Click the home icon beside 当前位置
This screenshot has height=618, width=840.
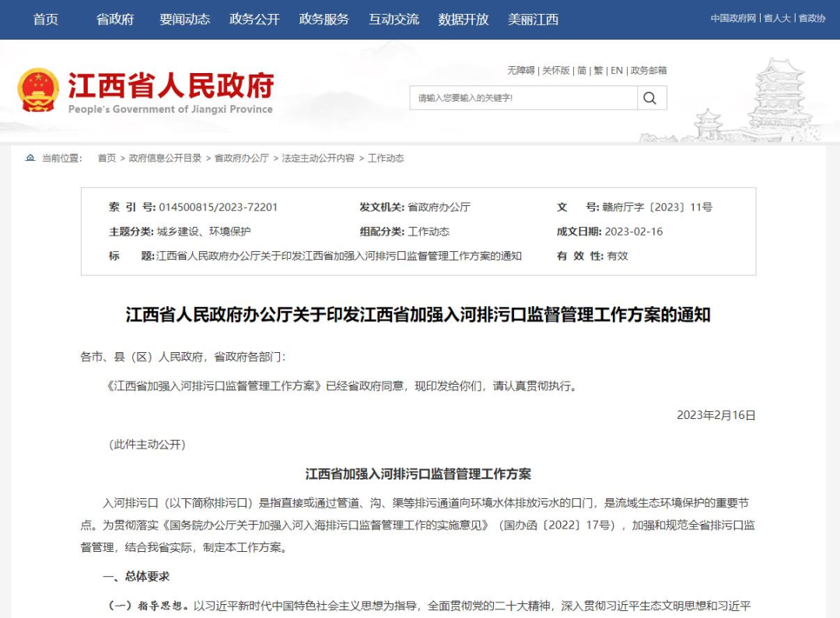pyautogui.click(x=30, y=158)
